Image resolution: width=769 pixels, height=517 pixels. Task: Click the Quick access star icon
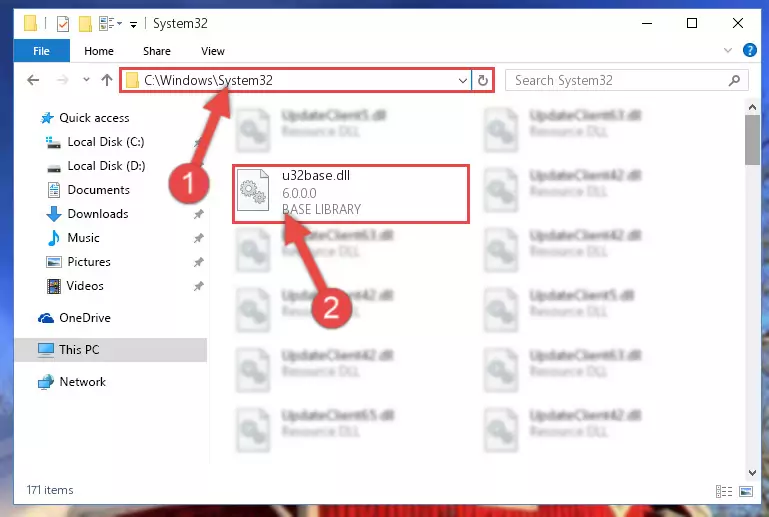pyautogui.click(x=47, y=118)
